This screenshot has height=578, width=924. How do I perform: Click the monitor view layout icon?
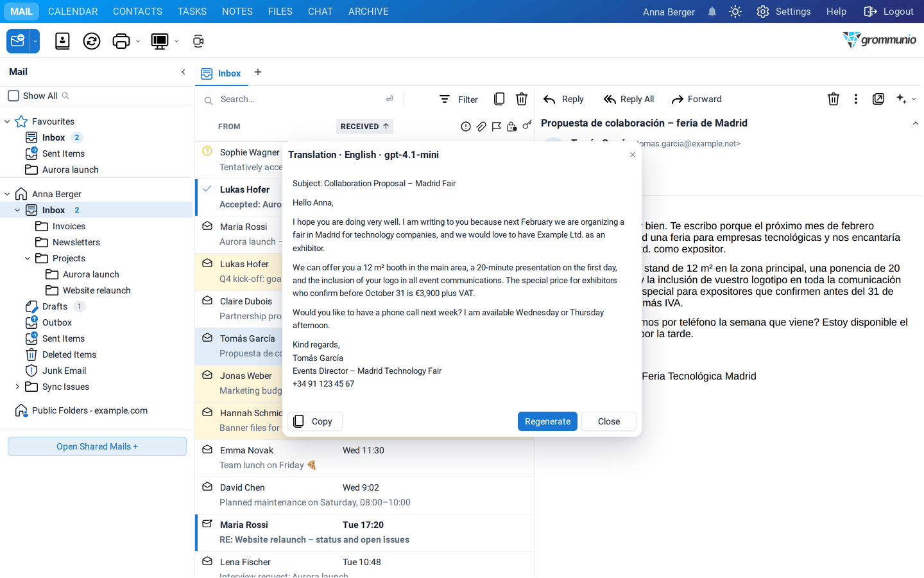(159, 41)
